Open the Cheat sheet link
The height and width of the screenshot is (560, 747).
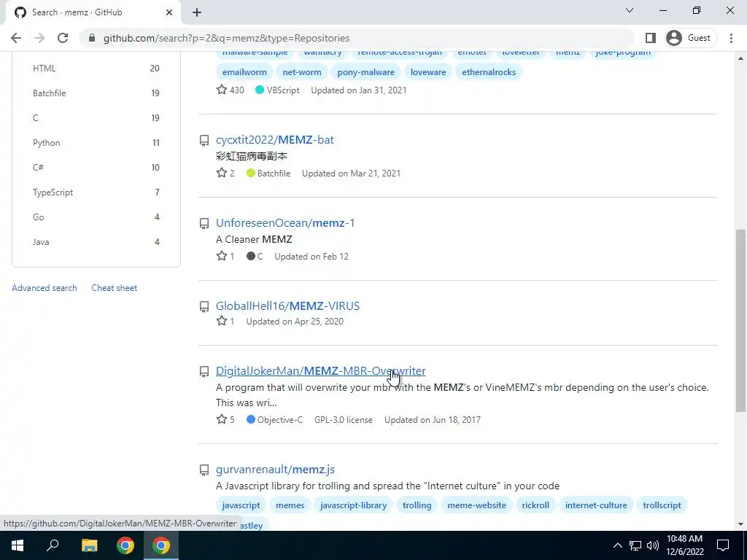tap(115, 288)
